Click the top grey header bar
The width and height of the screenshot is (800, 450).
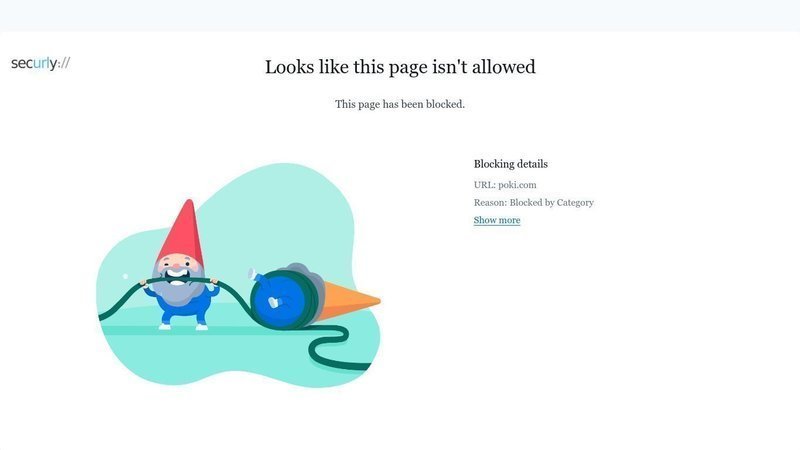point(400,15)
